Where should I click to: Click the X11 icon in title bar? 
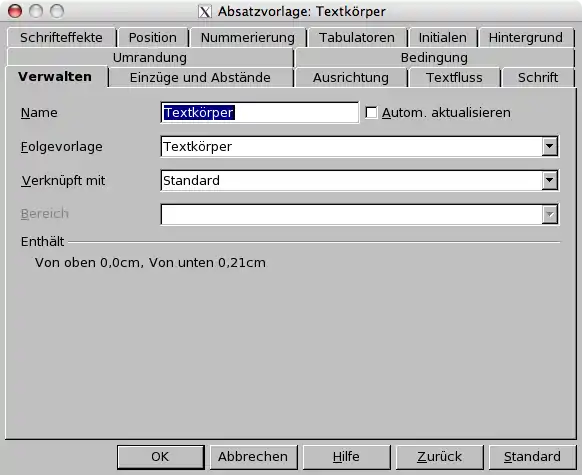[x=205, y=12]
